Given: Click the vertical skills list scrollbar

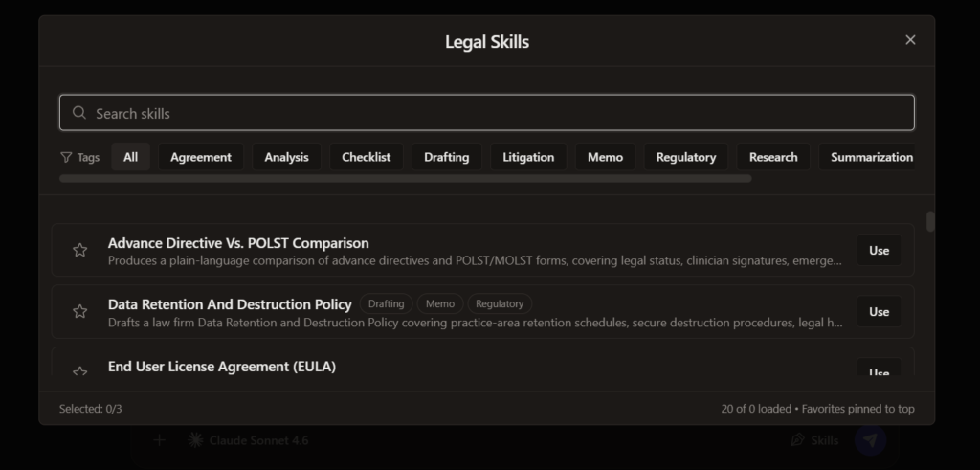Looking at the screenshot, I should click(x=930, y=221).
